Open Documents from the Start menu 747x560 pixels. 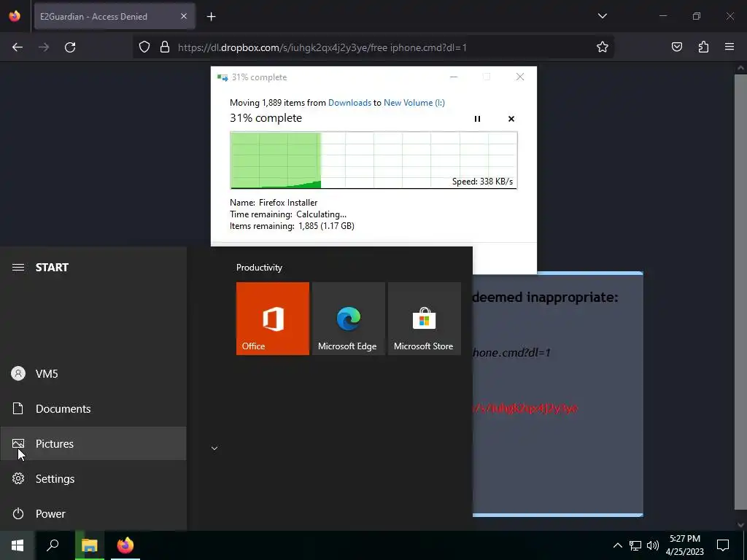(x=93, y=408)
